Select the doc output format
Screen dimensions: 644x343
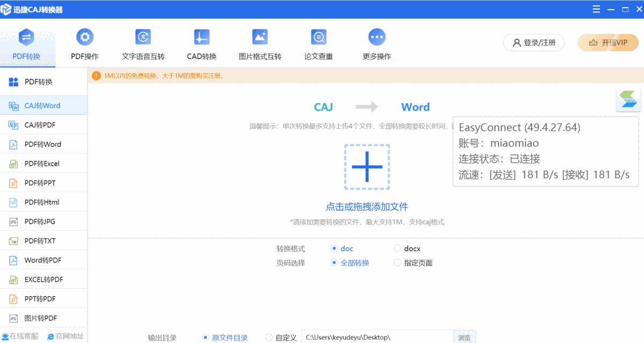pos(334,249)
